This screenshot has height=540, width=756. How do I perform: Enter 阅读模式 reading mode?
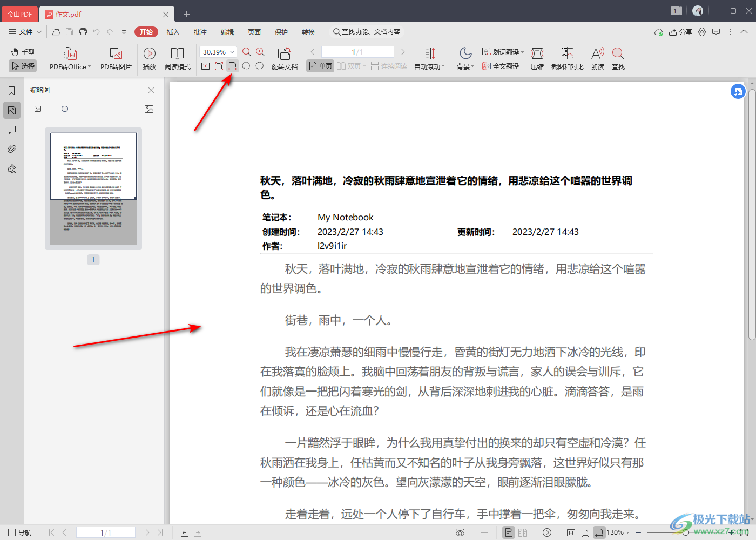(178, 59)
